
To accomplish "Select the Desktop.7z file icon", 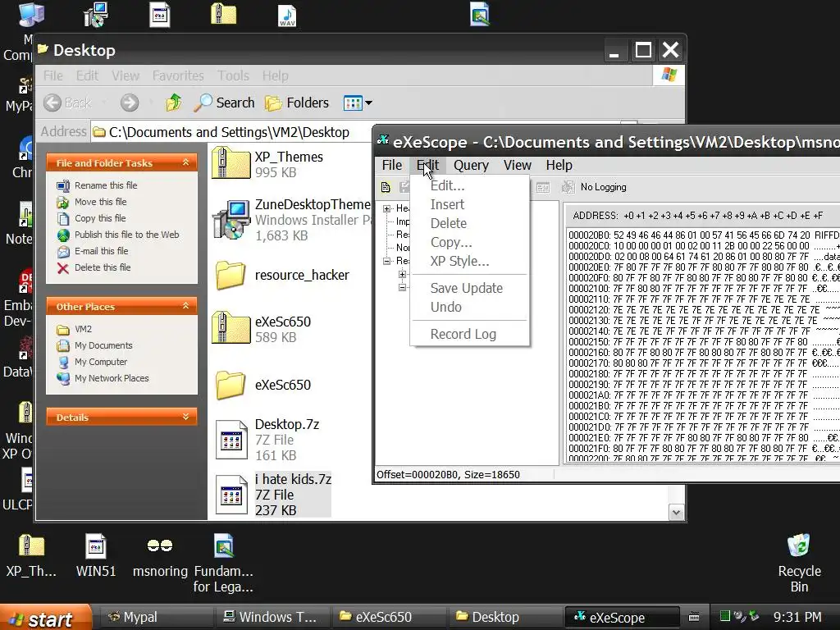I will 231,440.
